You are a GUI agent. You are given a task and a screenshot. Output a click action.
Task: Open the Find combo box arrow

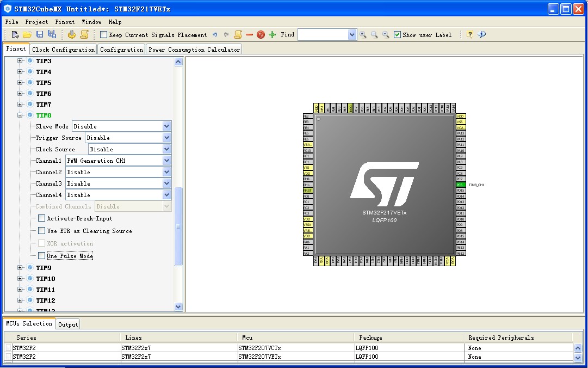(352, 35)
